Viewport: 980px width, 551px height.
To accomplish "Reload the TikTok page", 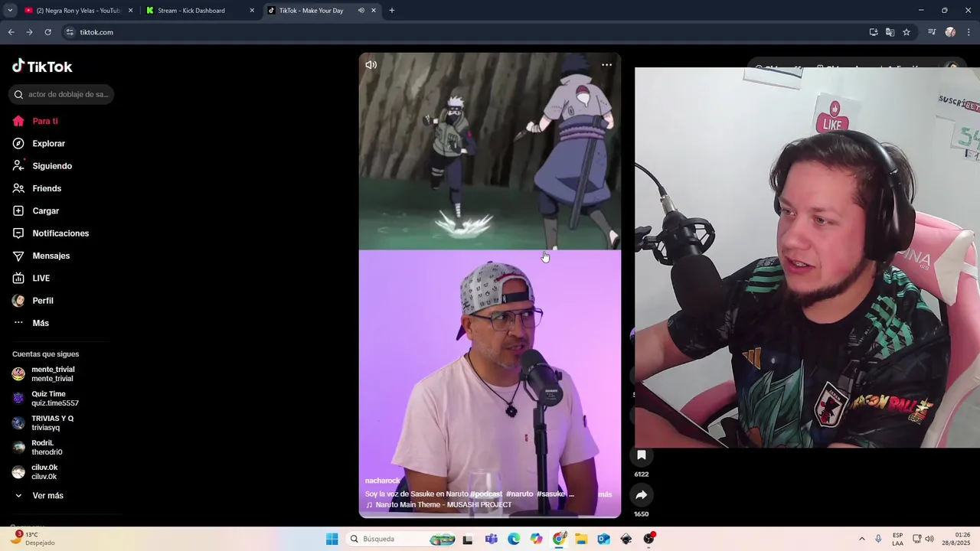I will click(x=47, y=32).
